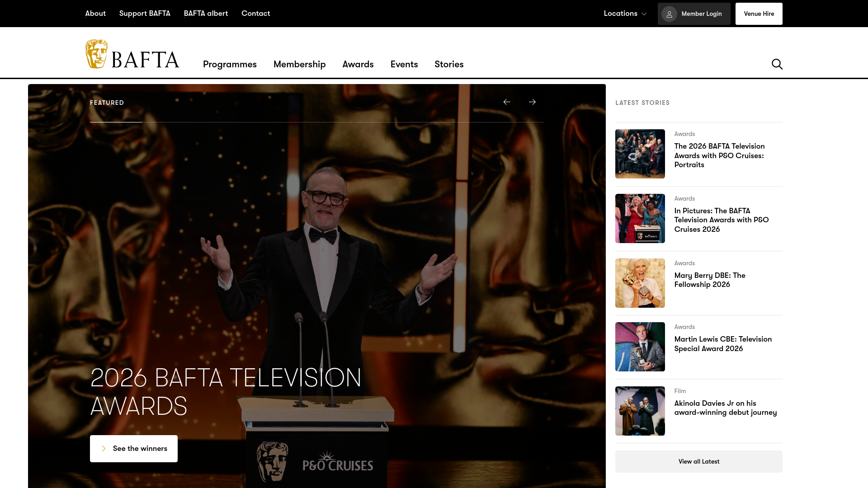Open the Events menu
The height and width of the screenshot is (488, 868).
click(404, 64)
